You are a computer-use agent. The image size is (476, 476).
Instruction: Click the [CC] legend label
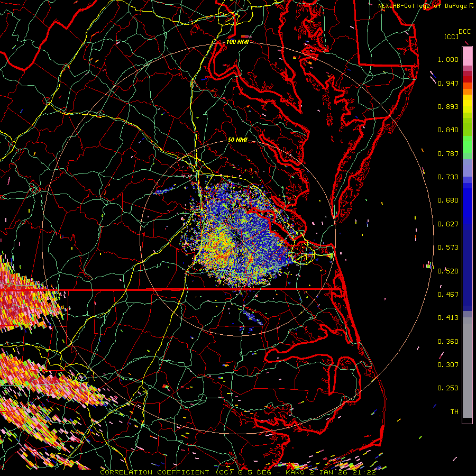coord(451,36)
